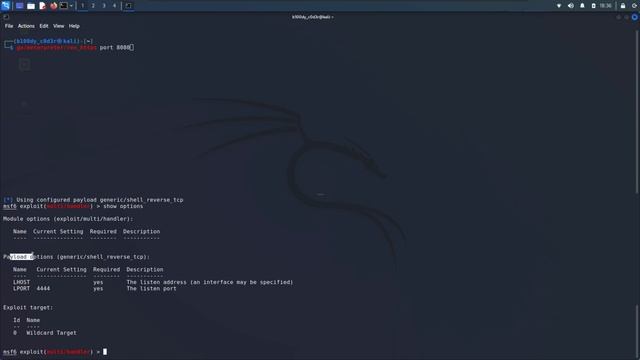Open the network status tray icon
The height and width of the screenshot is (360, 640).
(x=559, y=6)
